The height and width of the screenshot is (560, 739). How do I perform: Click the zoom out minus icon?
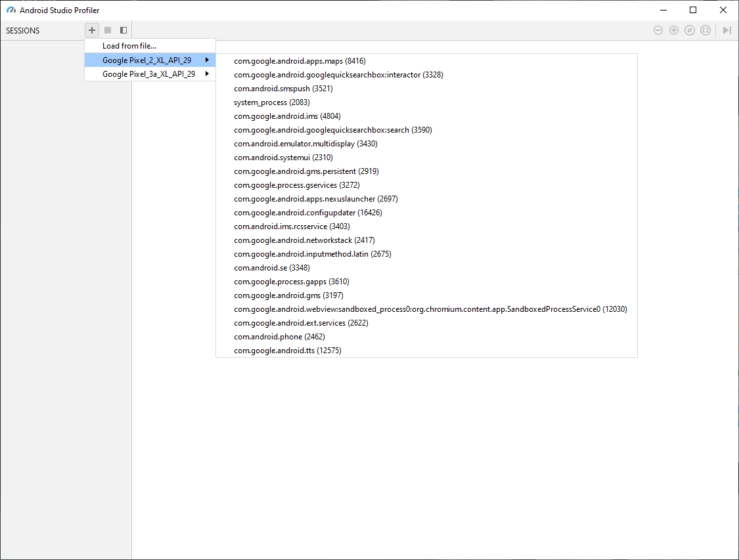click(658, 30)
